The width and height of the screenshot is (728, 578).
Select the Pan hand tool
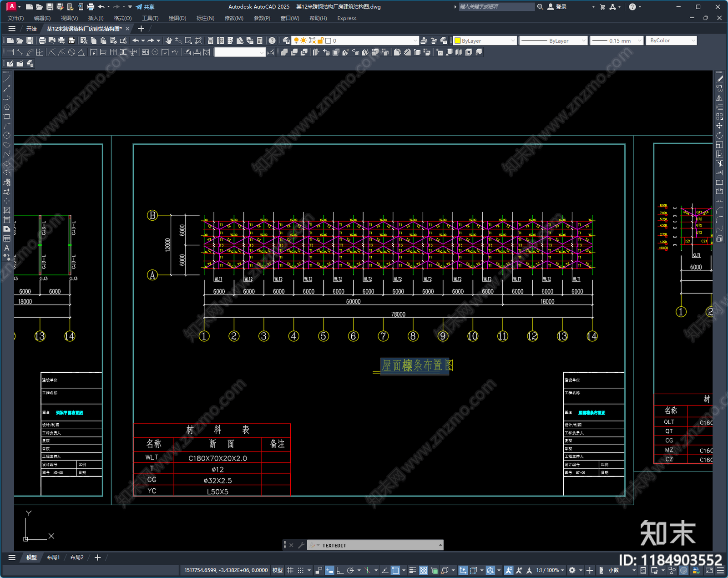[x=168, y=41]
